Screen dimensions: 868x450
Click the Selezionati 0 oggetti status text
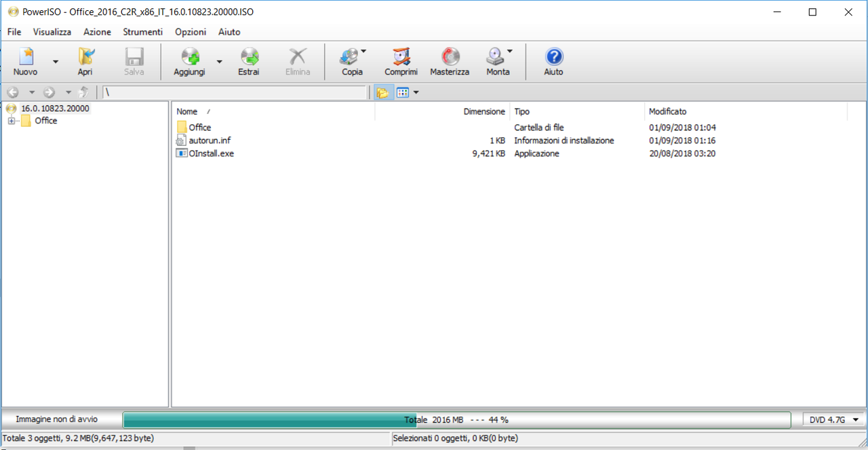coord(455,438)
